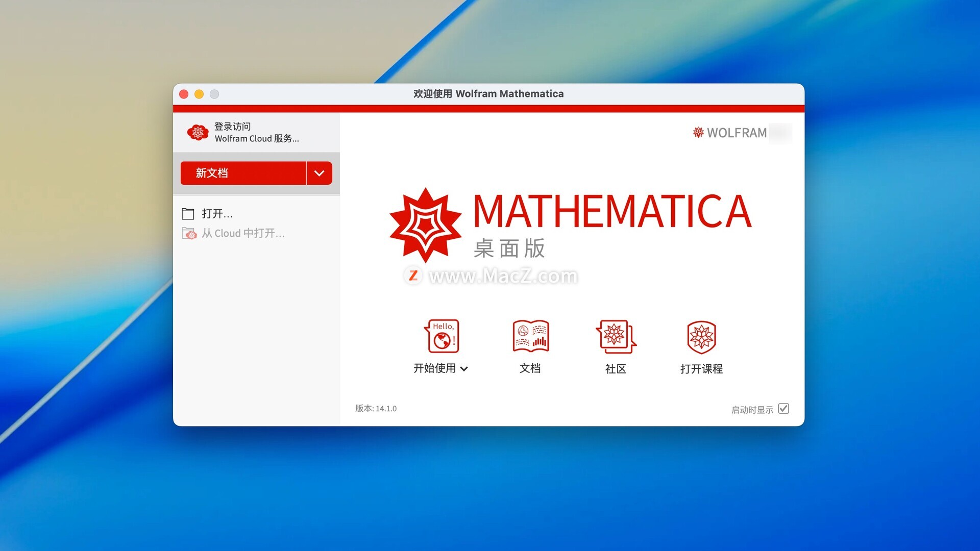Open the 社区 community icon
The height and width of the screenshot is (551, 980).
pos(616,337)
